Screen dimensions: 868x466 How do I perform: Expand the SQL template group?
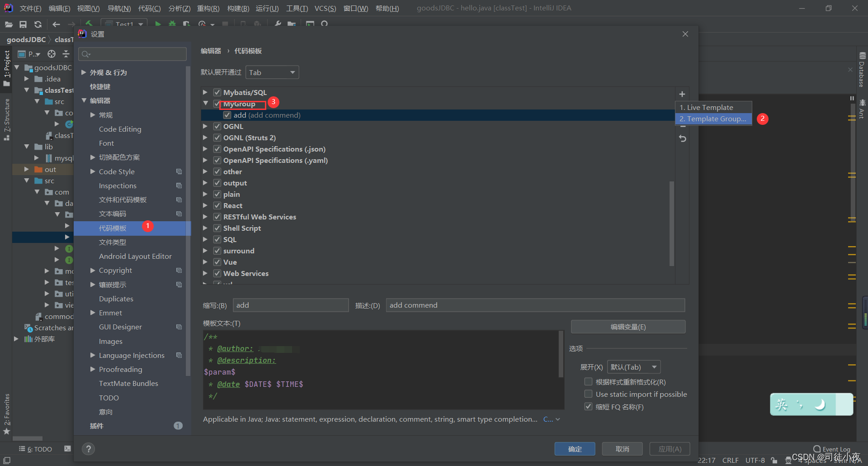[x=205, y=239]
